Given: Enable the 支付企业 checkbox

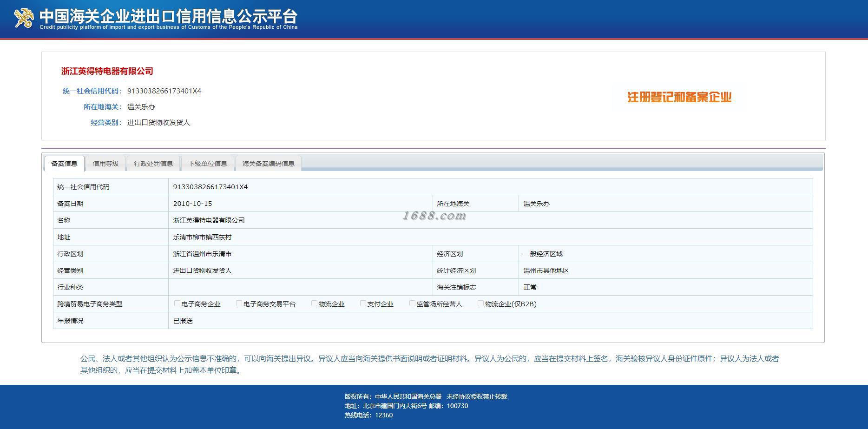Looking at the screenshot, I should point(363,304).
